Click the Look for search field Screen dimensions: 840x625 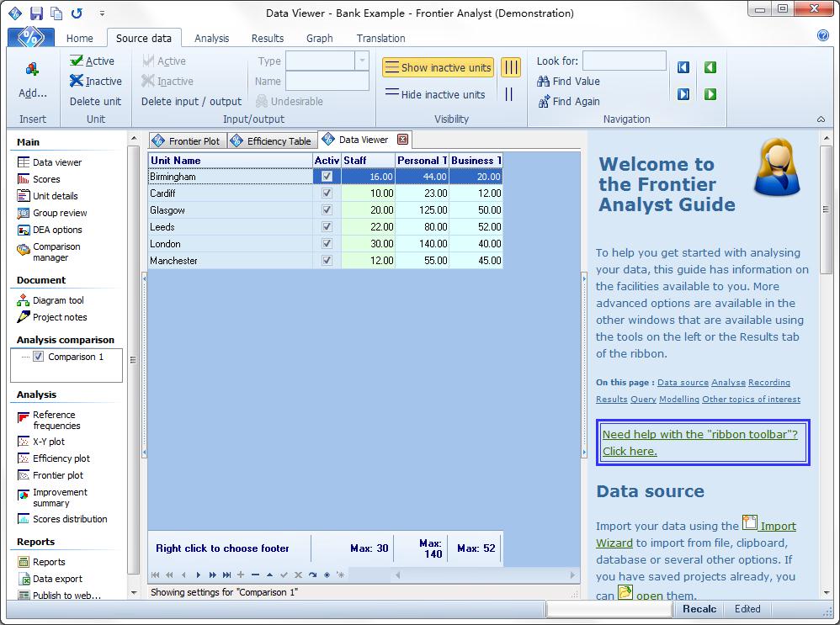[624, 61]
